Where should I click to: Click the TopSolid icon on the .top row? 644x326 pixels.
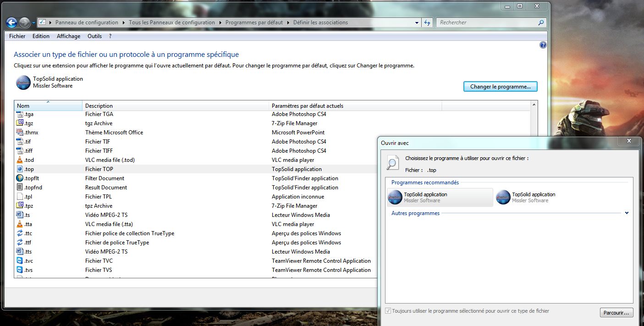(20, 169)
